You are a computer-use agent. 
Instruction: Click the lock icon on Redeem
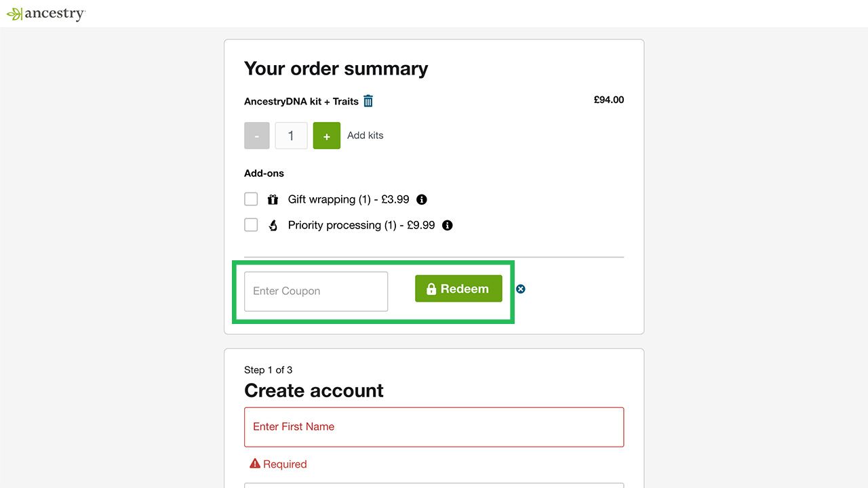[431, 289]
